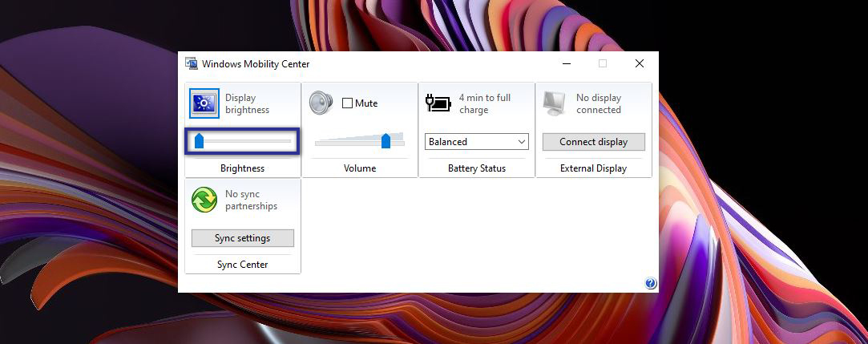Minimize the Windows Mobility Center window
Screen dimensions: 868x344
(567, 64)
